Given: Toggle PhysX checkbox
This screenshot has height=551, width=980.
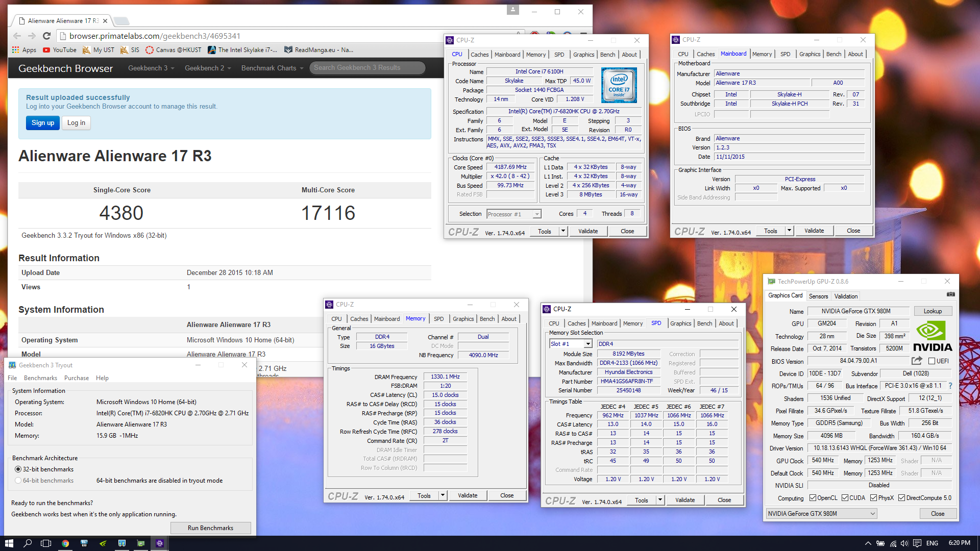Looking at the screenshot, I should tap(873, 498).
